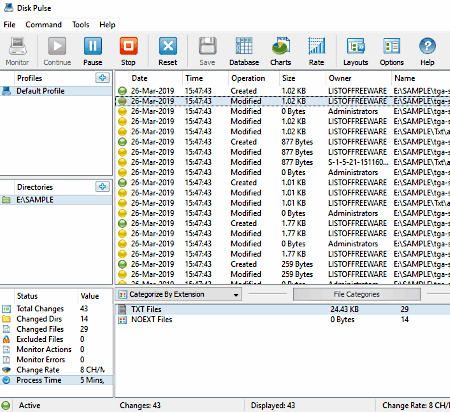The image size is (450, 412).
Task: Open the Database toolbar icon
Action: click(x=244, y=46)
